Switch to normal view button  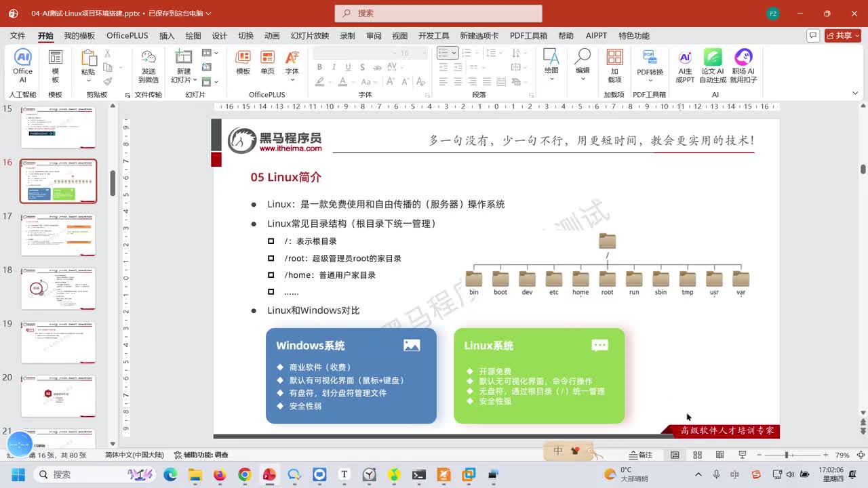click(675, 455)
